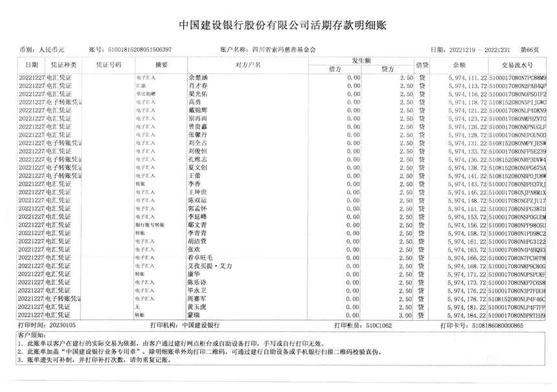Click counterparty name 李青青

click(x=198, y=233)
